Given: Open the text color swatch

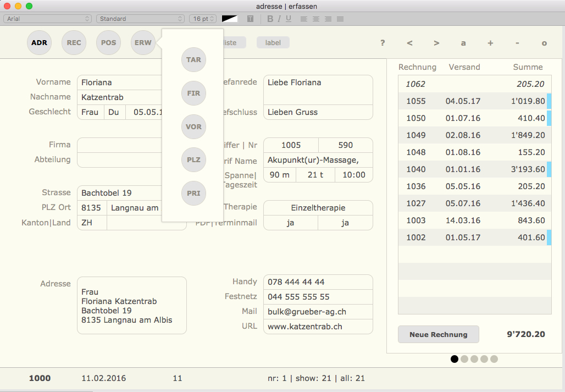Looking at the screenshot, I should coord(229,19).
